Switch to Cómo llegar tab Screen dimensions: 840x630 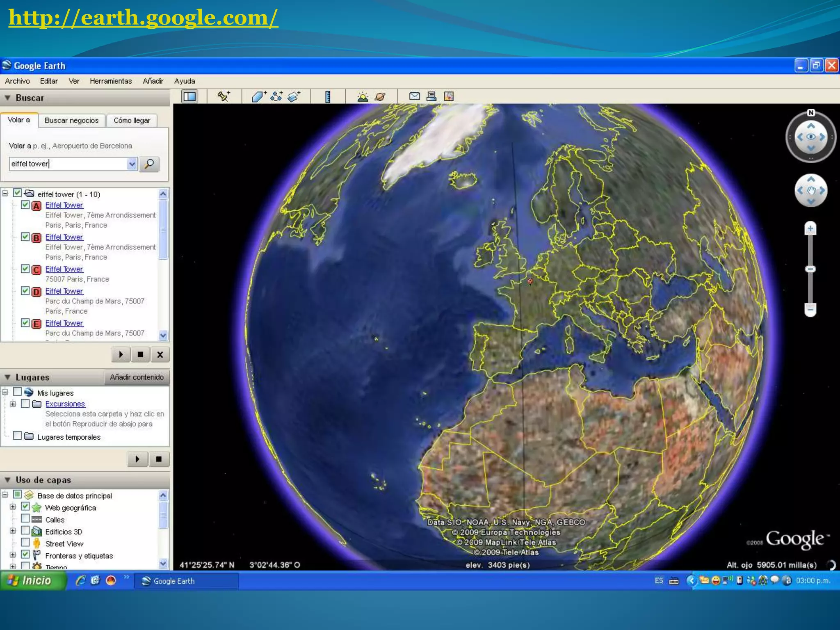[132, 121]
